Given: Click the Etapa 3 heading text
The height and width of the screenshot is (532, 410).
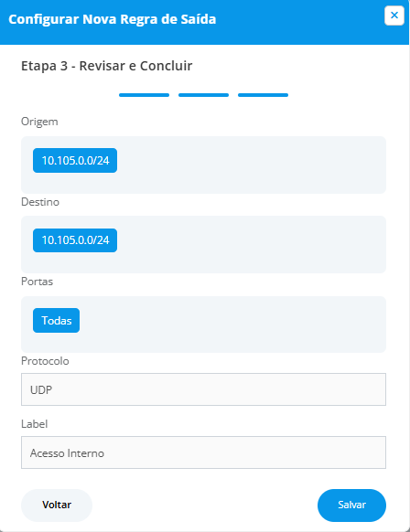Looking at the screenshot, I should pyautogui.click(x=107, y=66).
